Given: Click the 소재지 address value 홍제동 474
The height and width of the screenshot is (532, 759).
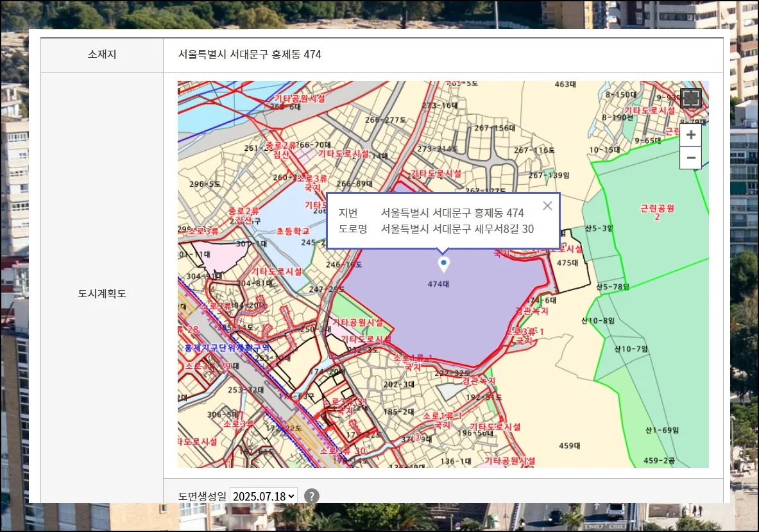Looking at the screenshot, I should pyautogui.click(x=250, y=55).
